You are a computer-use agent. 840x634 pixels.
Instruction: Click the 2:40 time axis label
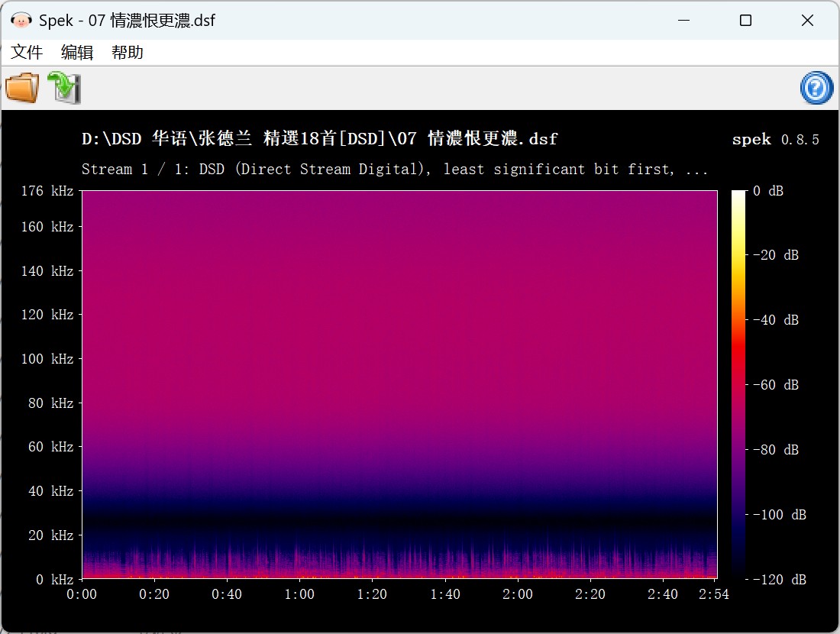(663, 594)
